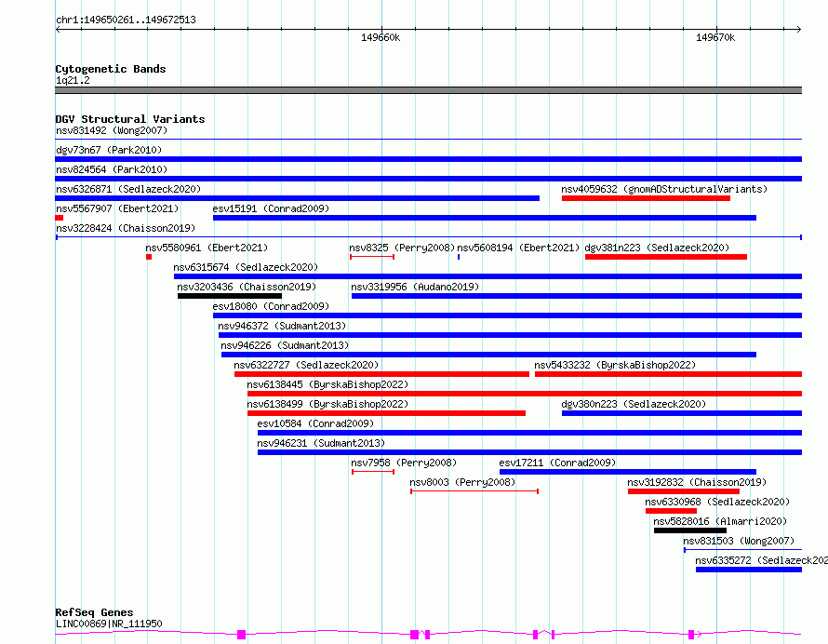
Task: Click nsv3228424 (Chaisson2019) label
Action: [126, 228]
